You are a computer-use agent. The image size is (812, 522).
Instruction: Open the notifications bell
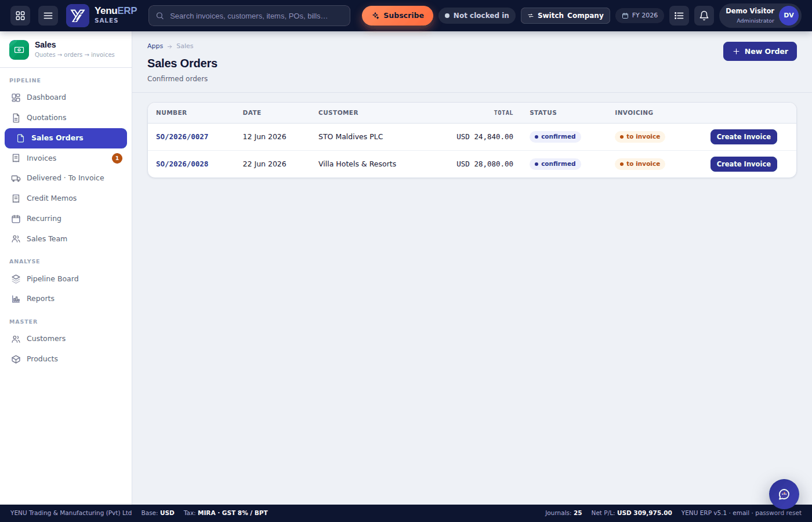704,16
